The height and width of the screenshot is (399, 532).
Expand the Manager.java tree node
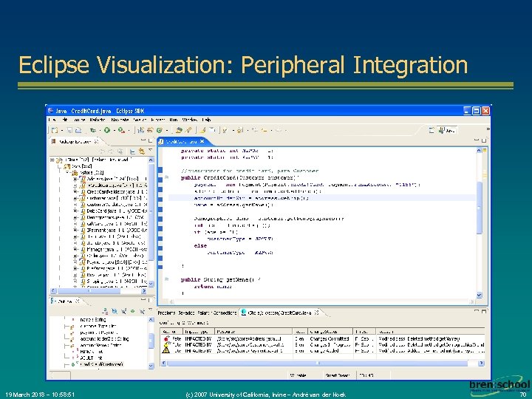click(x=75, y=250)
